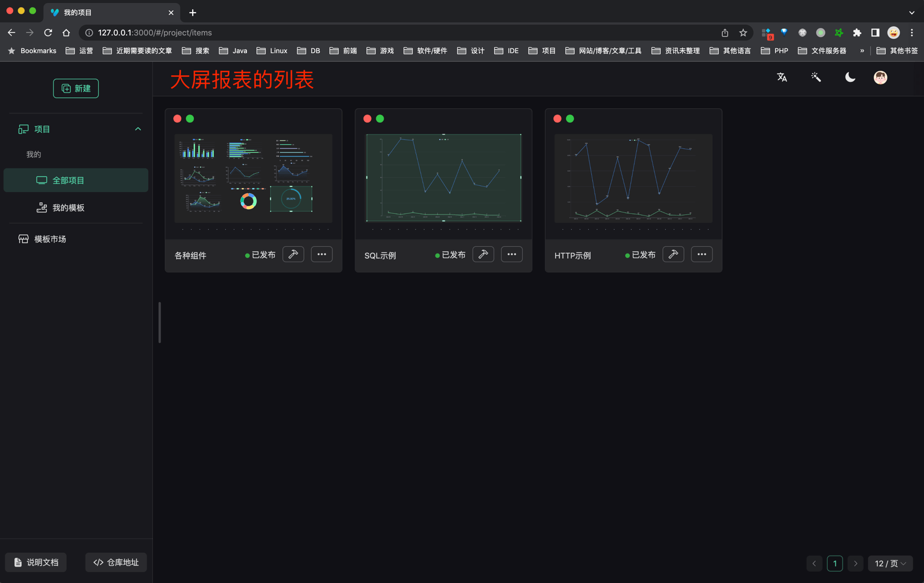The width and height of the screenshot is (924, 583).
Task: Open the 12 / 页 page size dropdown
Action: (890, 564)
